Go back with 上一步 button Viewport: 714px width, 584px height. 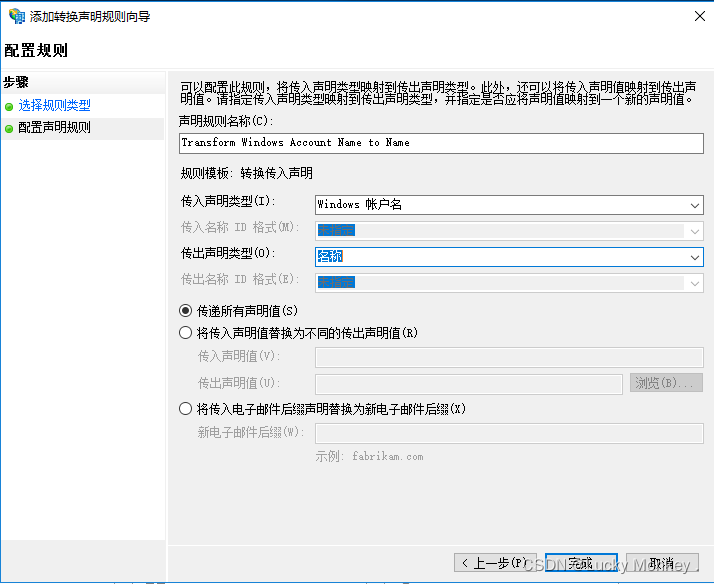(495, 563)
